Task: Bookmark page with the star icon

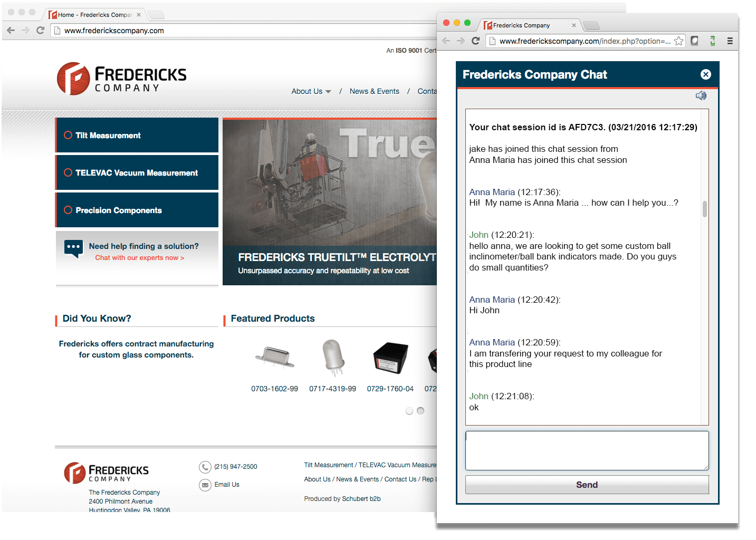Action: tap(678, 41)
